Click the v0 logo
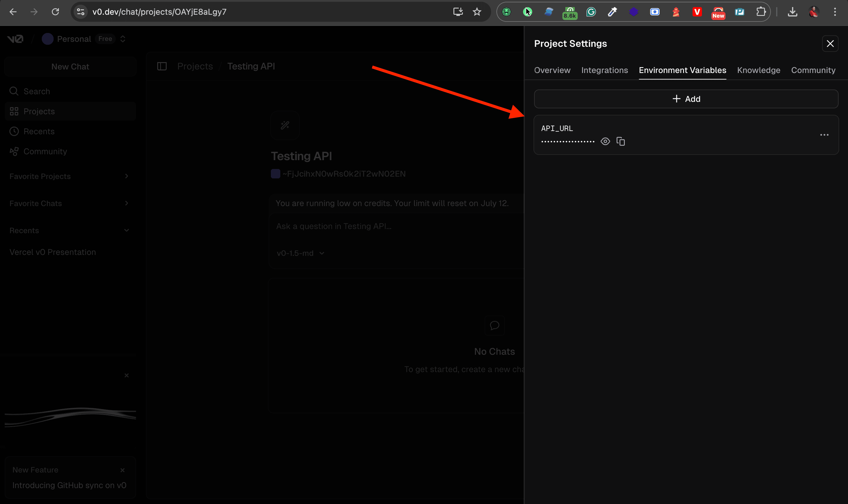848x504 pixels. [15, 39]
